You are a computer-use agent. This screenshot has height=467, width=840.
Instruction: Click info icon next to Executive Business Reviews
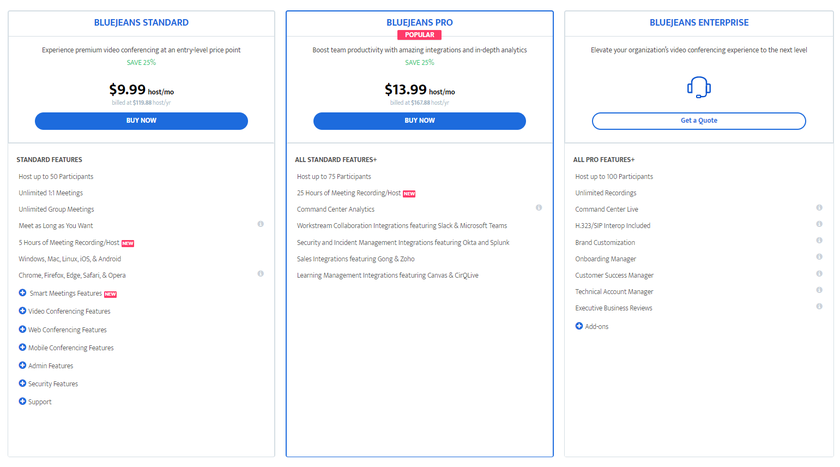point(818,307)
